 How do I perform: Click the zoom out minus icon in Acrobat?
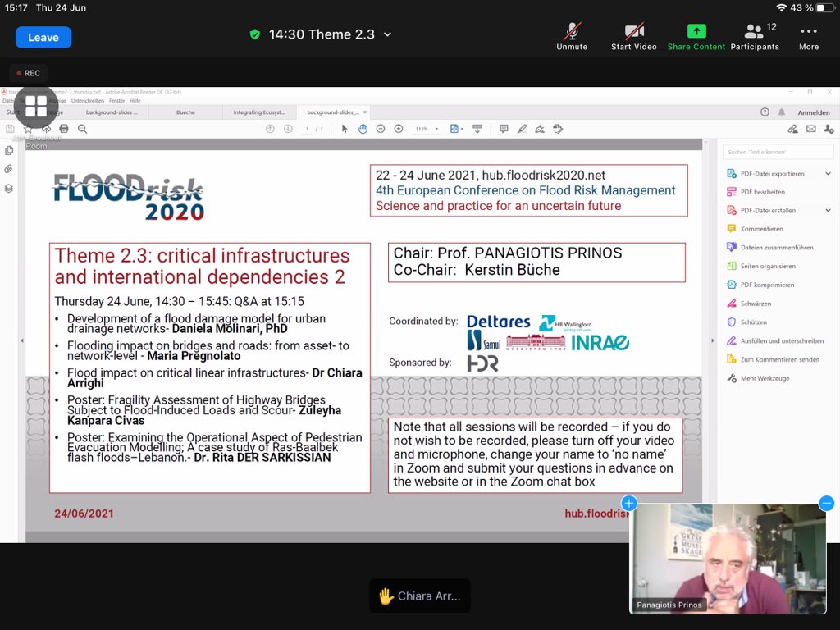tap(381, 129)
